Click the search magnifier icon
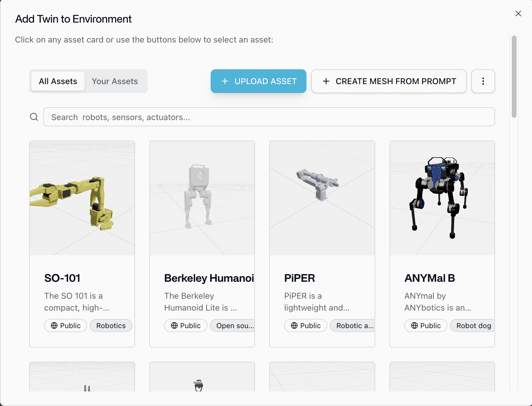 (x=34, y=117)
